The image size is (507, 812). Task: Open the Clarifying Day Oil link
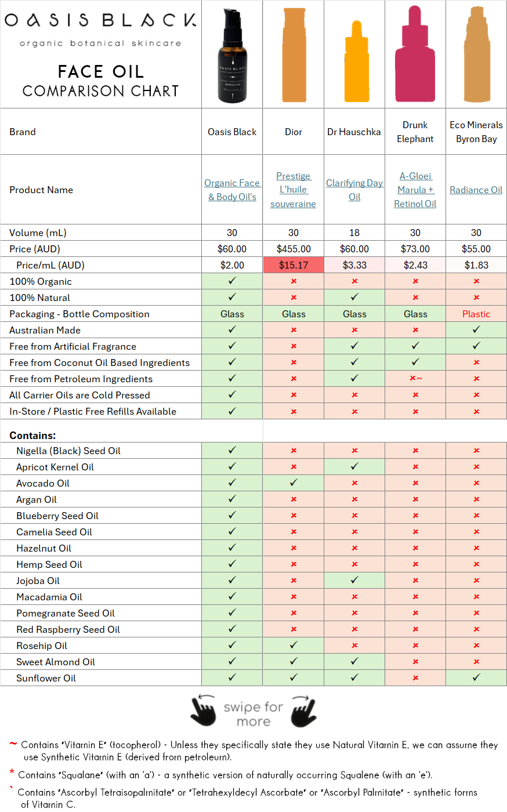pos(354,190)
